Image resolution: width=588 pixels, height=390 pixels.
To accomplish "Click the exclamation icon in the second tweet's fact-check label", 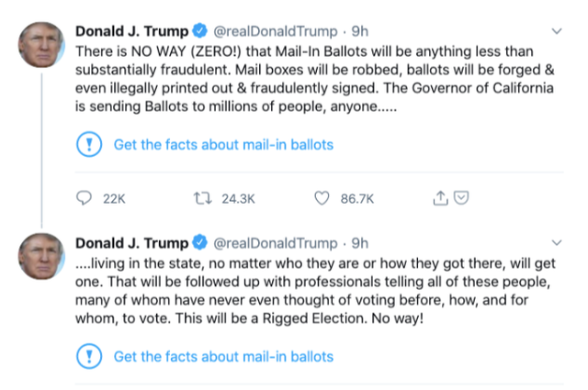I will 88,356.
